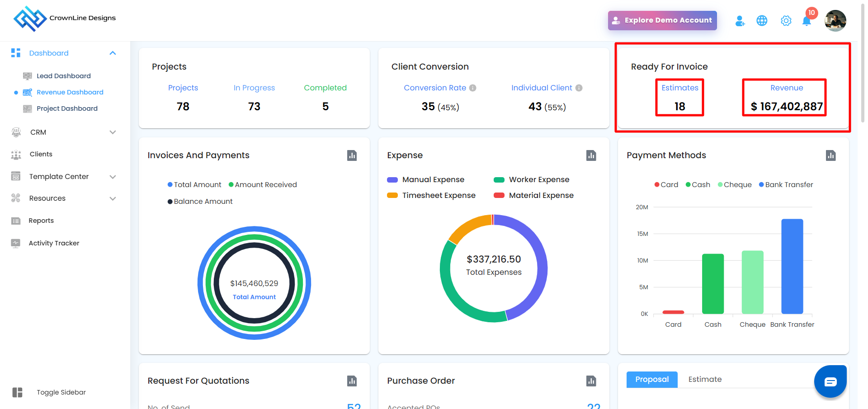Click the notification bell icon
The image size is (868, 409).
click(806, 21)
